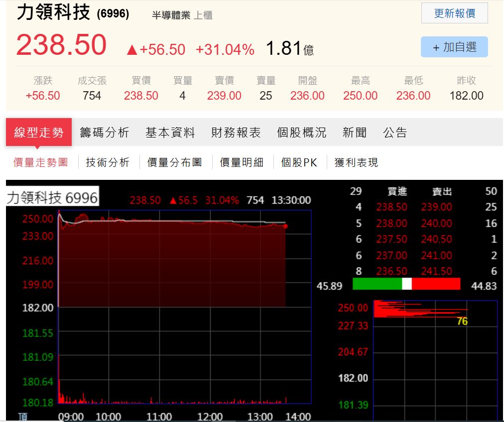The height and width of the screenshot is (422, 504).
Task: Select the 價量走勢圖 sub-tab
Action: (x=40, y=162)
